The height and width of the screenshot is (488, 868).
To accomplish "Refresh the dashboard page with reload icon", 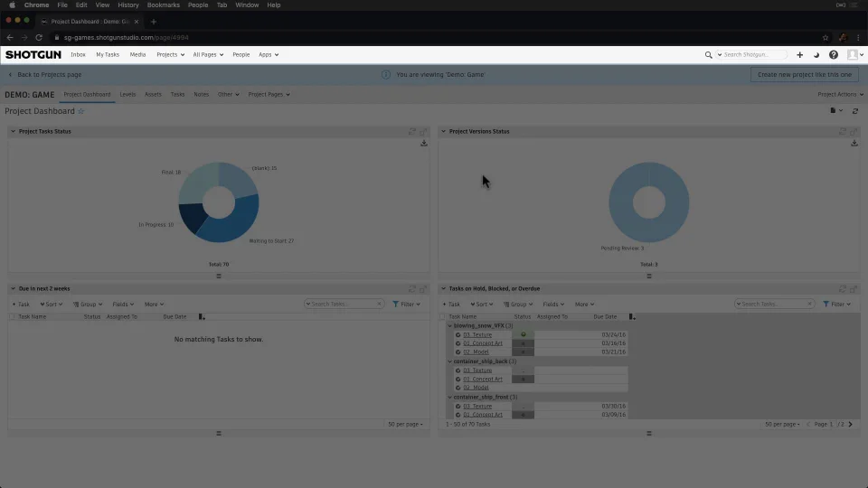I will point(854,111).
